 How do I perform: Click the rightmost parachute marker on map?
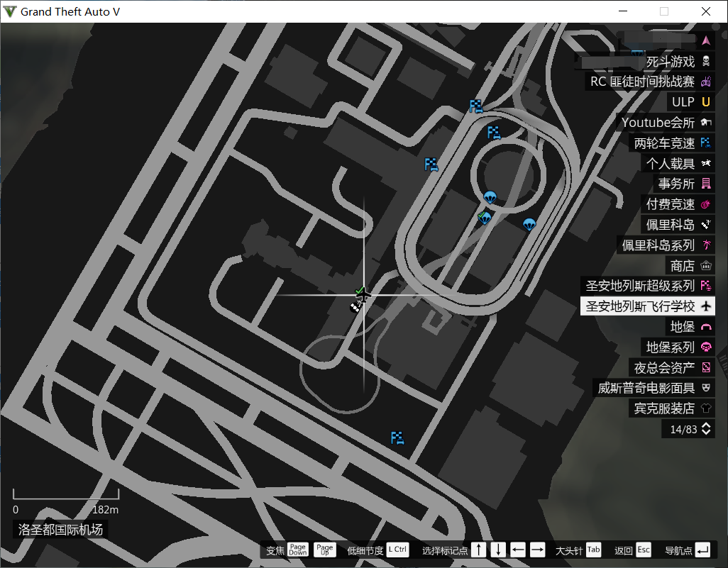pos(529,225)
